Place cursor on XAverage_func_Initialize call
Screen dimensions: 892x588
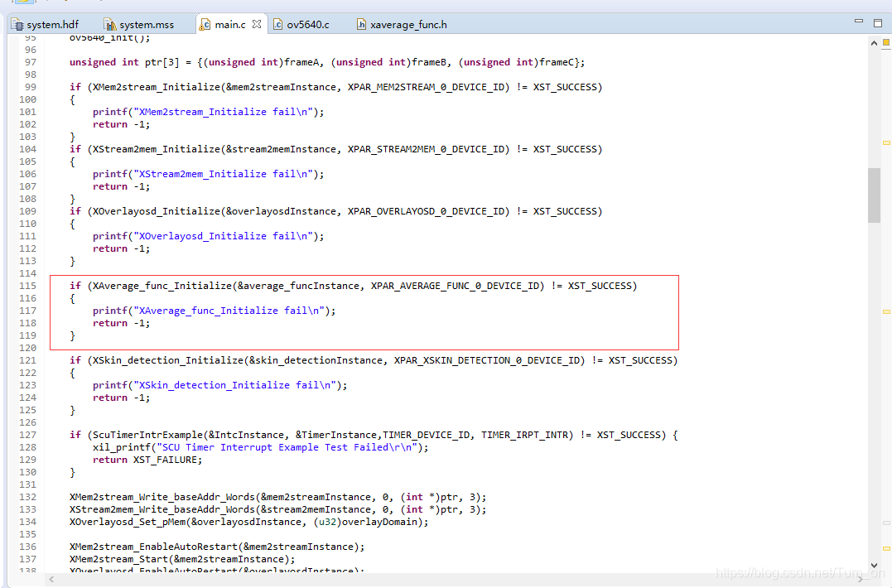point(162,286)
